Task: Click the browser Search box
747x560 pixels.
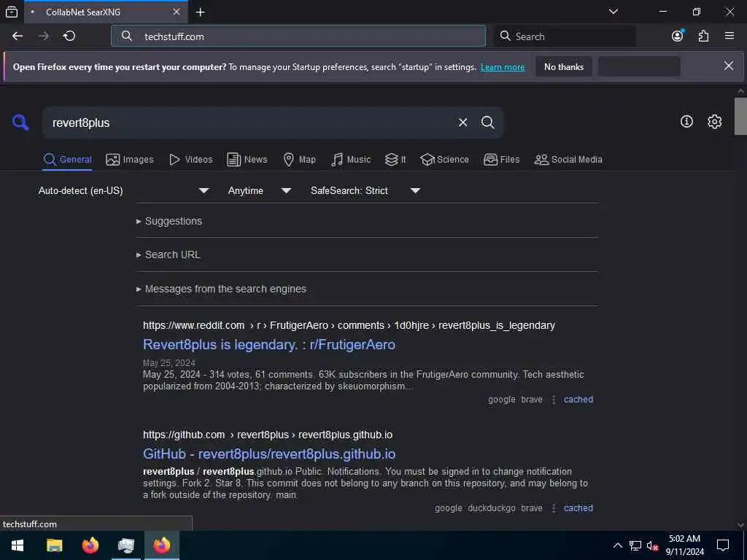Action: point(565,36)
